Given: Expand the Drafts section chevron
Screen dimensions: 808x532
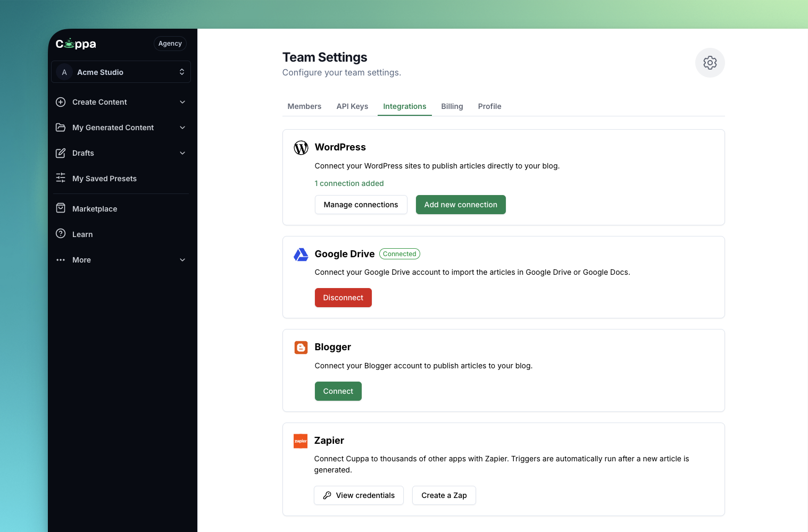Looking at the screenshot, I should coord(182,153).
